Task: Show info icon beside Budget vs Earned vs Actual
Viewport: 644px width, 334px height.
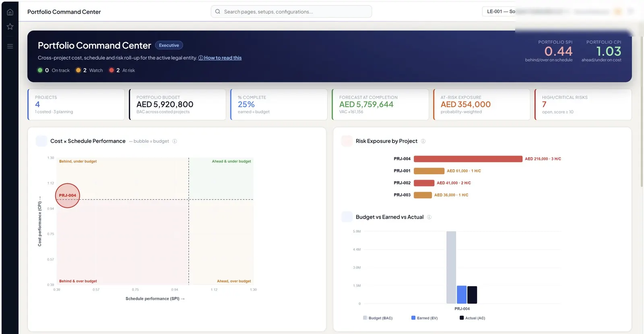Action: [x=429, y=217]
